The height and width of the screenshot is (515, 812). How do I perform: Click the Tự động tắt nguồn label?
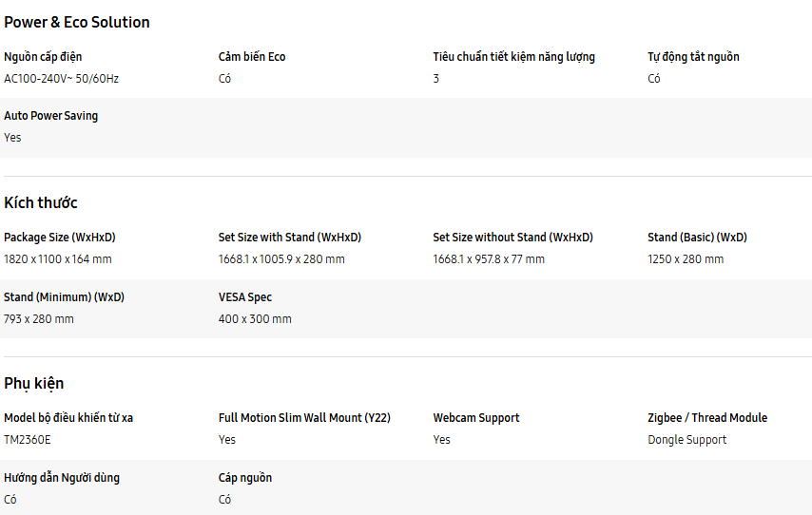point(693,57)
